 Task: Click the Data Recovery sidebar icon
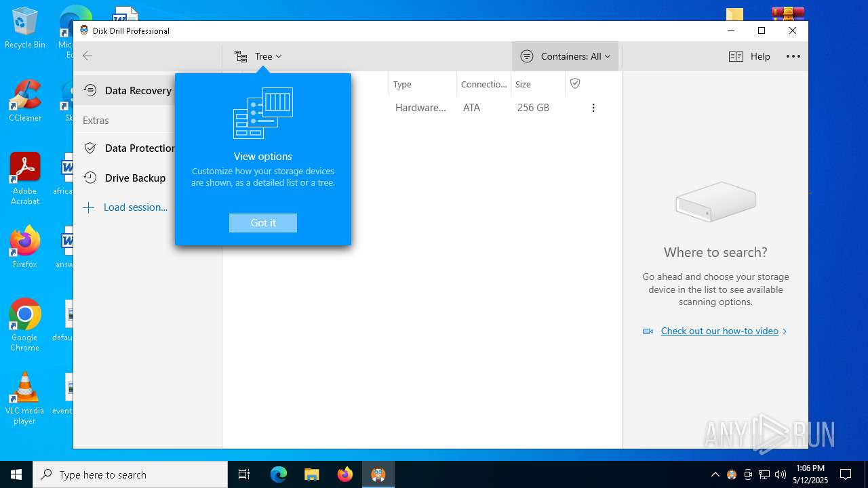(90, 90)
